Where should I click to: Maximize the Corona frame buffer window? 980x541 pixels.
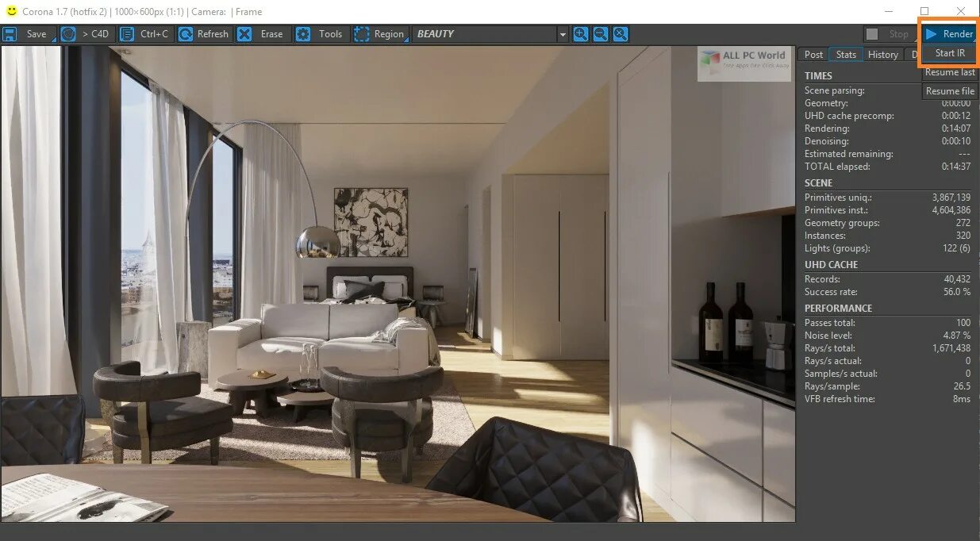[x=924, y=11]
